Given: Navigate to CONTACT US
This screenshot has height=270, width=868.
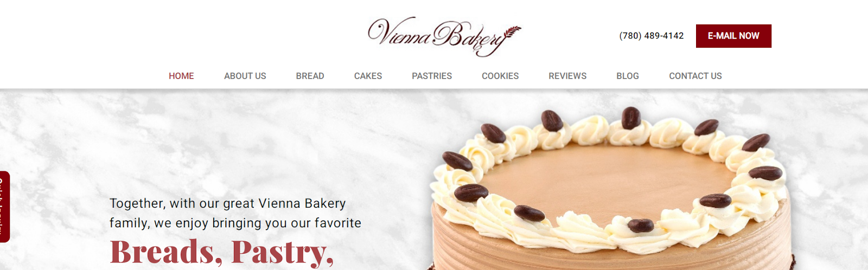Looking at the screenshot, I should pos(695,76).
